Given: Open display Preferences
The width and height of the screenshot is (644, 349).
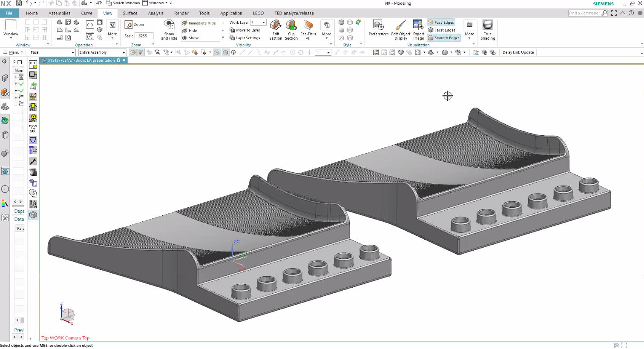Looking at the screenshot, I should click(x=379, y=28).
